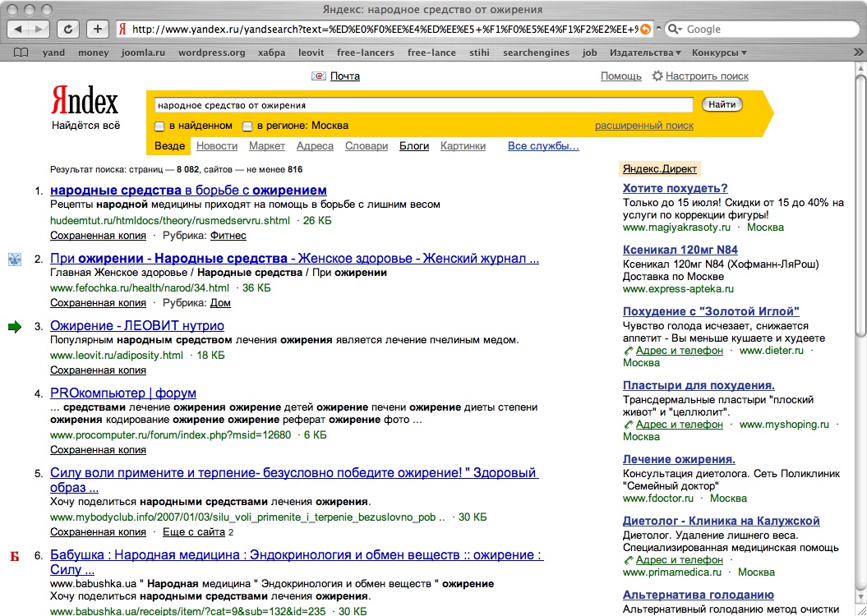Click the orange RSS feed icon in address bar

tap(645, 30)
